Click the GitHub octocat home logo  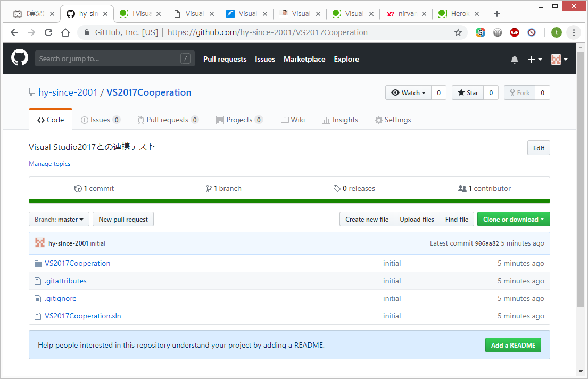[x=19, y=58]
